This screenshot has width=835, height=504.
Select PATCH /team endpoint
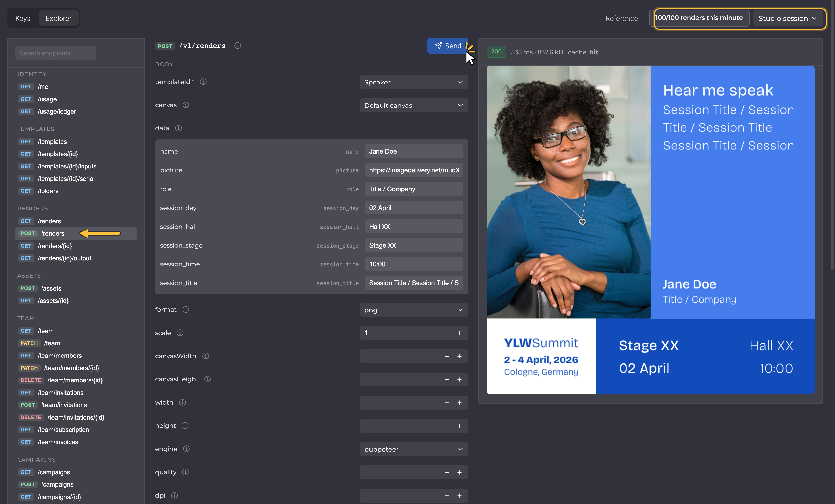click(76, 343)
